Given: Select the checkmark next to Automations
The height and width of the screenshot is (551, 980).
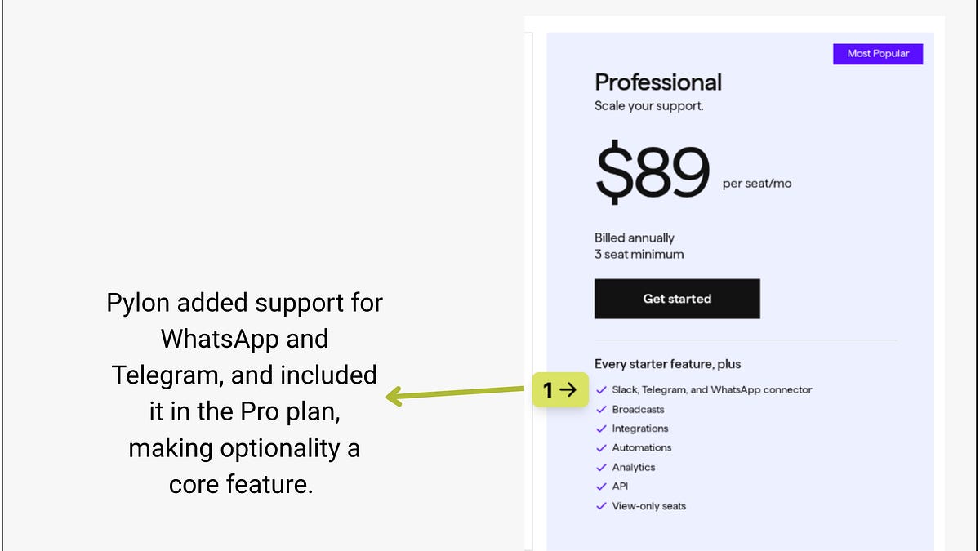Looking at the screenshot, I should (x=600, y=447).
